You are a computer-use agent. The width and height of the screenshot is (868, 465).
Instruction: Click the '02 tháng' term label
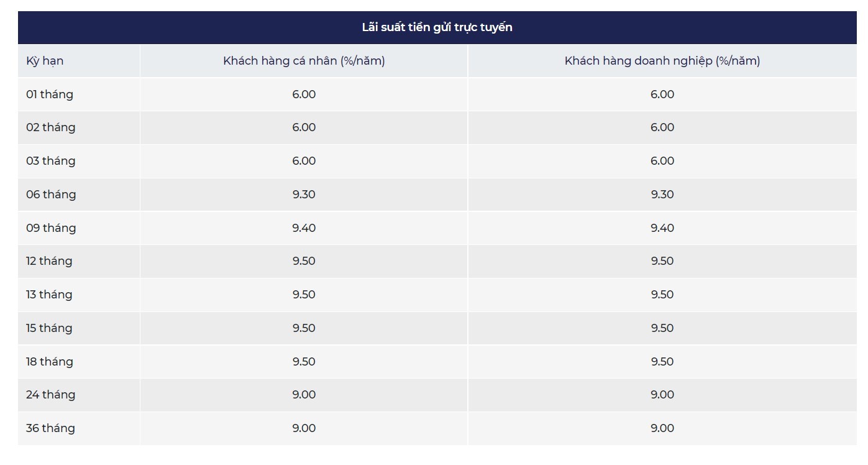[x=50, y=127]
